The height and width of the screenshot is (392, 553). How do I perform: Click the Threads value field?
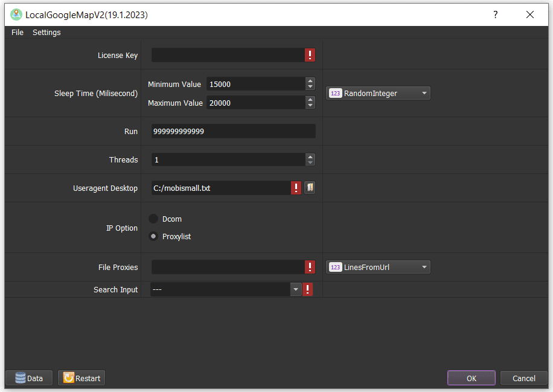pyautogui.click(x=229, y=159)
